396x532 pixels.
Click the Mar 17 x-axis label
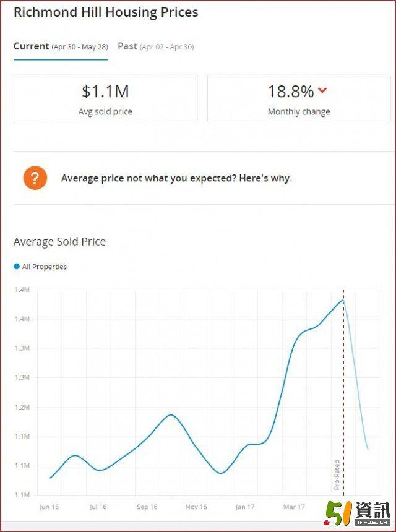tap(294, 507)
